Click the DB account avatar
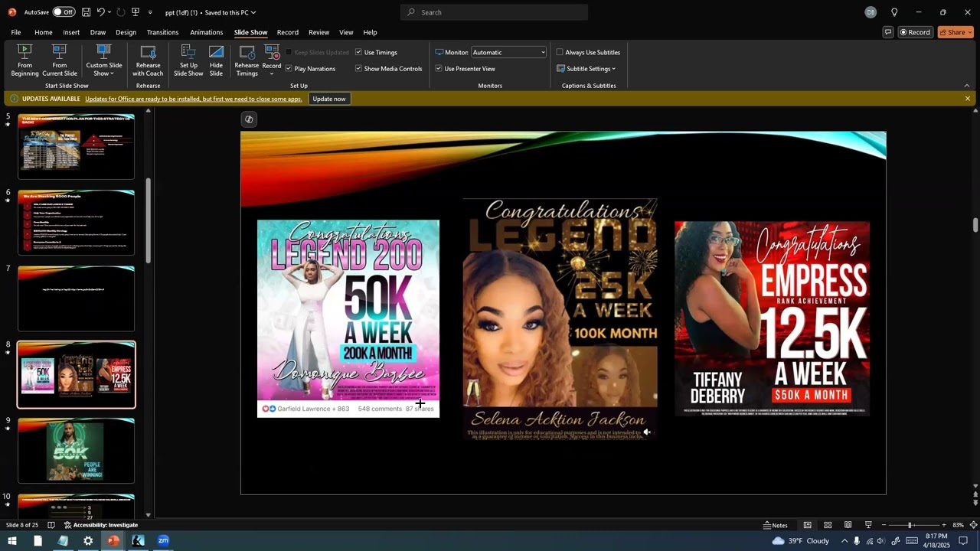Screen dimensions: 980x551 click(x=871, y=12)
